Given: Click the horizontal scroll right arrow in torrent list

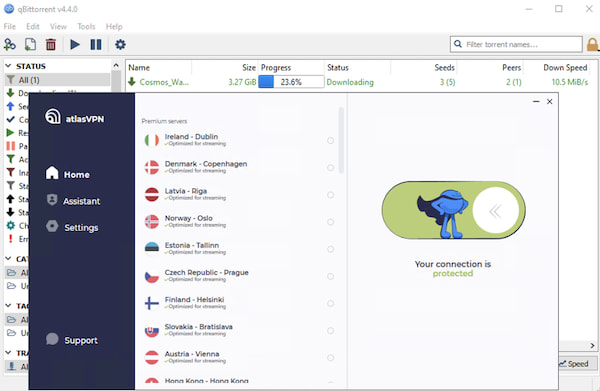Looking at the screenshot, I should (x=592, y=345).
